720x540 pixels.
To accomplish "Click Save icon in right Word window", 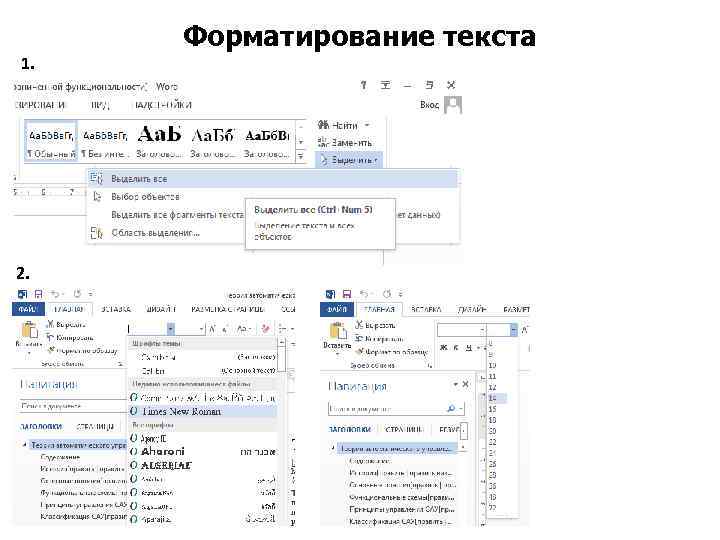I will 347,294.
